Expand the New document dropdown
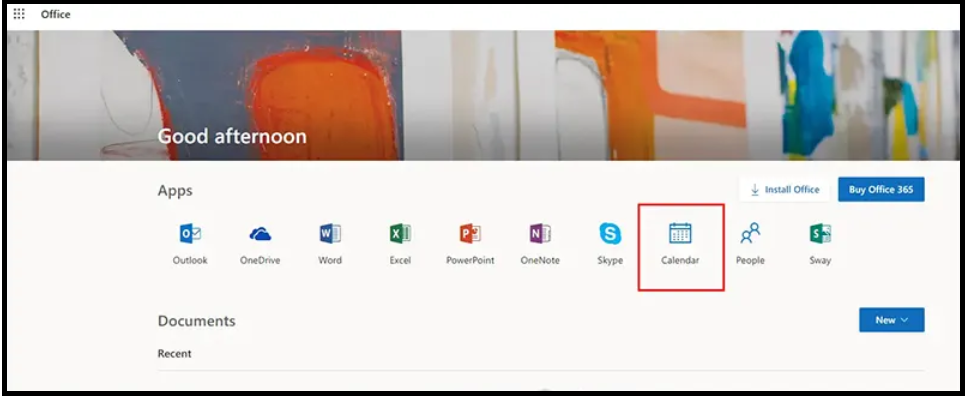This screenshot has height=396, width=966. pyautogui.click(x=891, y=320)
